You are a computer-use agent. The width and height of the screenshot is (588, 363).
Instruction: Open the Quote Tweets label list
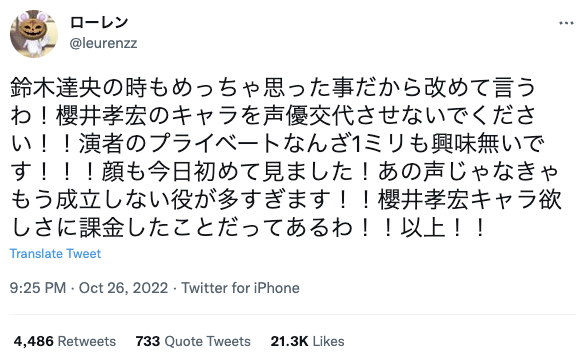(x=207, y=341)
